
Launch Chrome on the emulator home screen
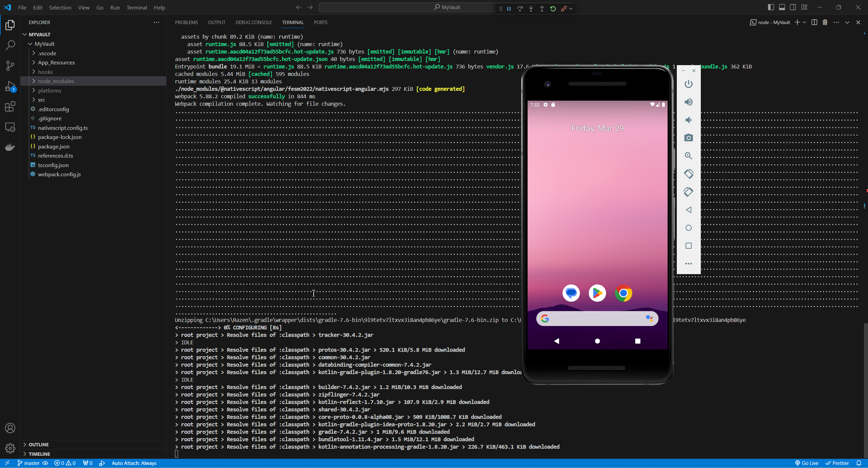(623, 293)
